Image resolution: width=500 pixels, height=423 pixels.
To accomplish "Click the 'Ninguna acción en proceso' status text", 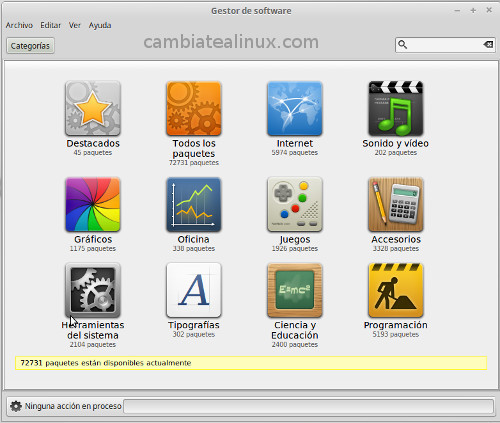I will (73, 406).
